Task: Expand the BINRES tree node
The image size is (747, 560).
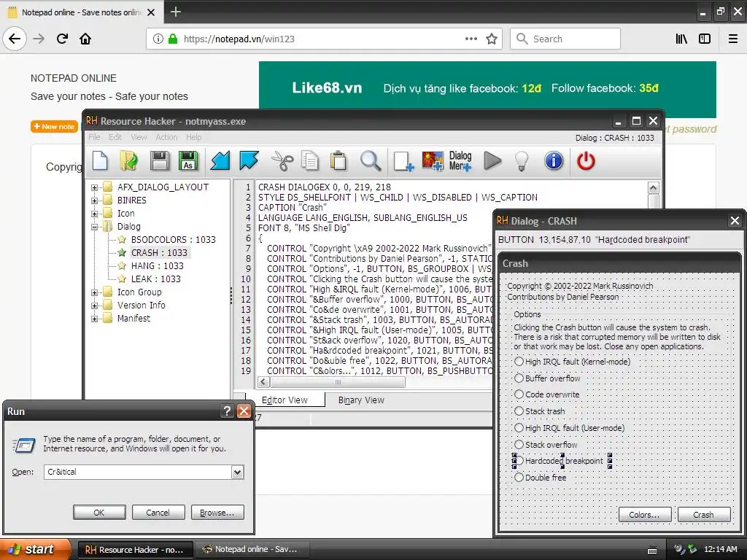Action: [94, 201]
